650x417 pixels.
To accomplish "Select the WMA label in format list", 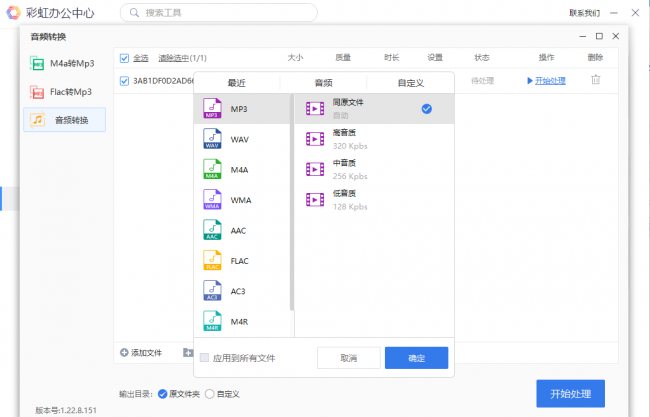I will [241, 200].
